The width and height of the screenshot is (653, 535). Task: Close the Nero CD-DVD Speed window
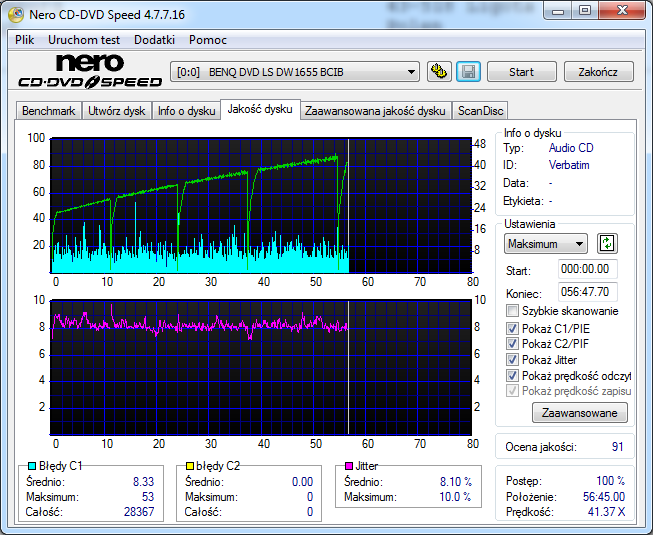623,11
